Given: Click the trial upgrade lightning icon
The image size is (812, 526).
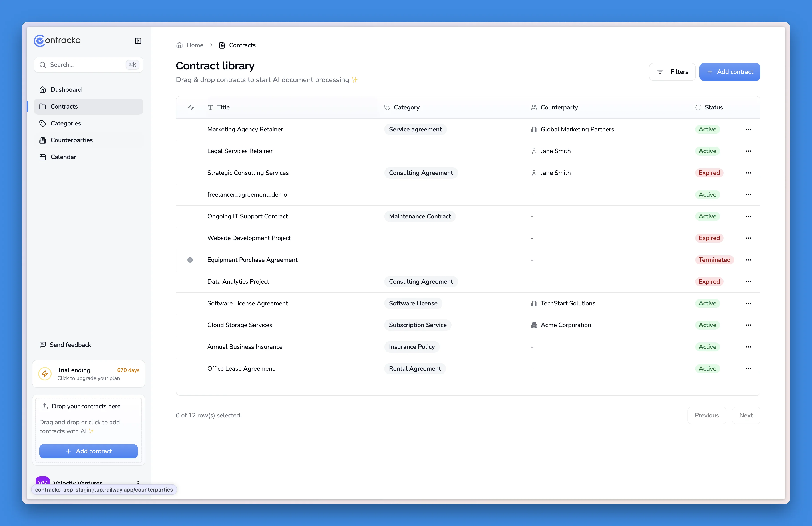Looking at the screenshot, I should click(45, 374).
